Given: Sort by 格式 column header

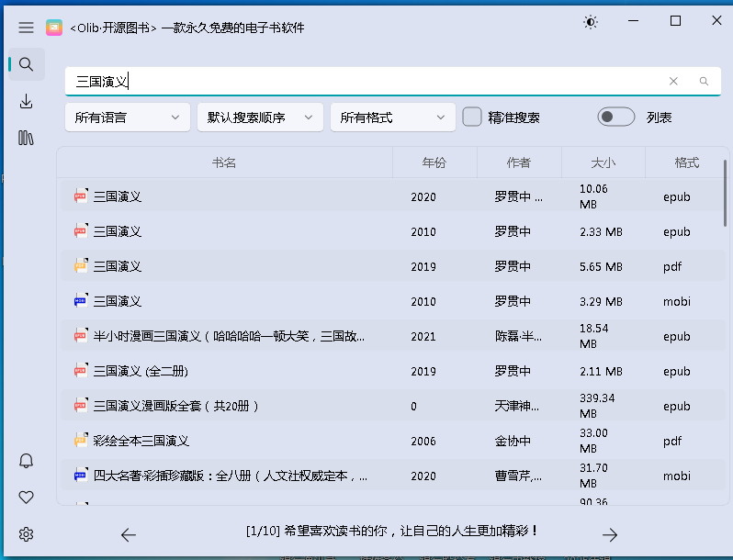Looking at the screenshot, I should point(687,162).
